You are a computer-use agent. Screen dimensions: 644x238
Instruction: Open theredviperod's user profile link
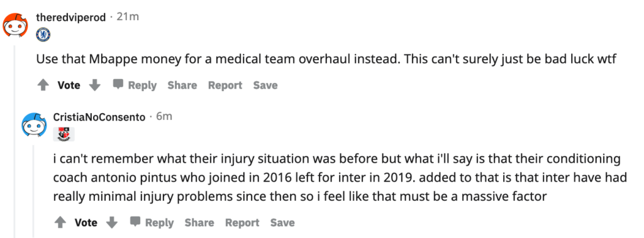[x=71, y=18]
